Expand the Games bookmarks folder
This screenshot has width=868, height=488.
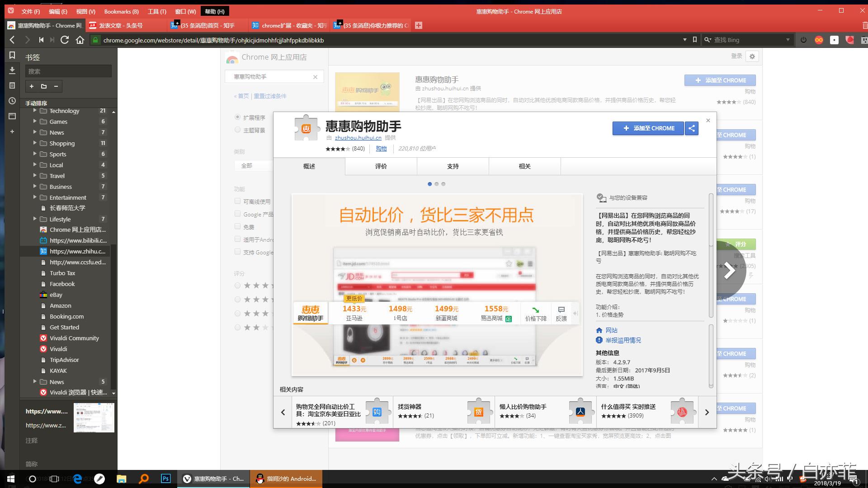pyautogui.click(x=35, y=122)
